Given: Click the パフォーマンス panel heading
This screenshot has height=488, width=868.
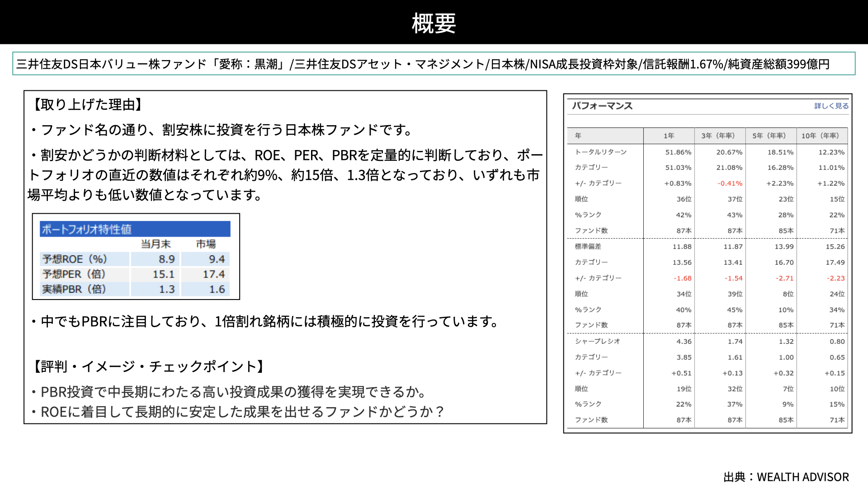Looking at the screenshot, I should (x=602, y=106).
